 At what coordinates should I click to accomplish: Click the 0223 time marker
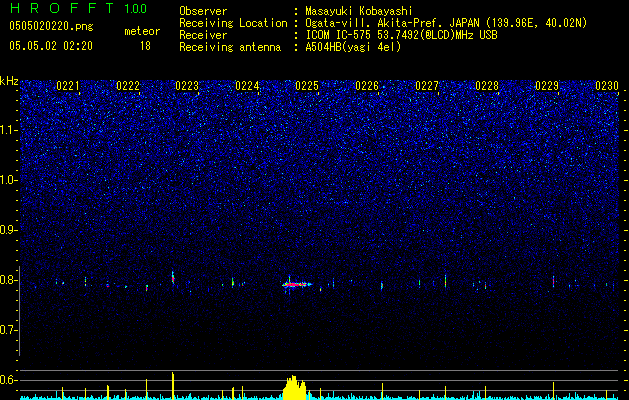click(x=187, y=86)
